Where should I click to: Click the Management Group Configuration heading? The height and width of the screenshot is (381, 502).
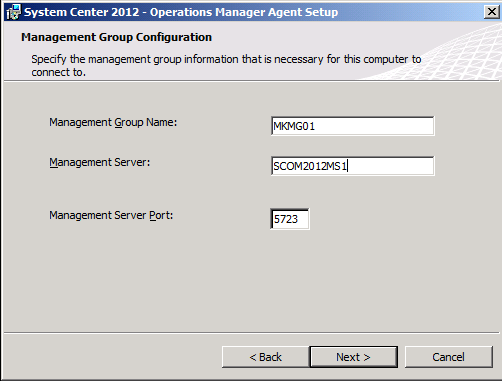pyautogui.click(x=116, y=37)
